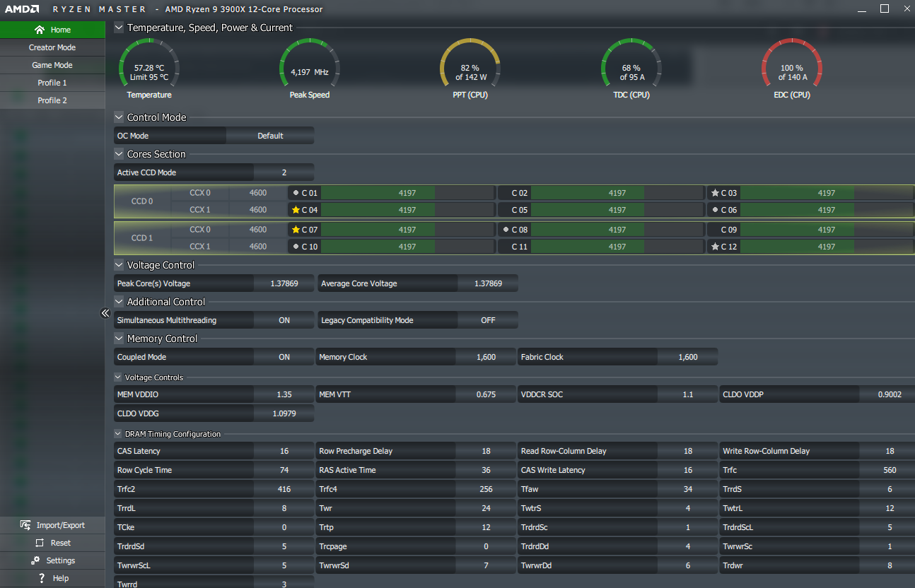Switch to Creator Mode

[52, 47]
